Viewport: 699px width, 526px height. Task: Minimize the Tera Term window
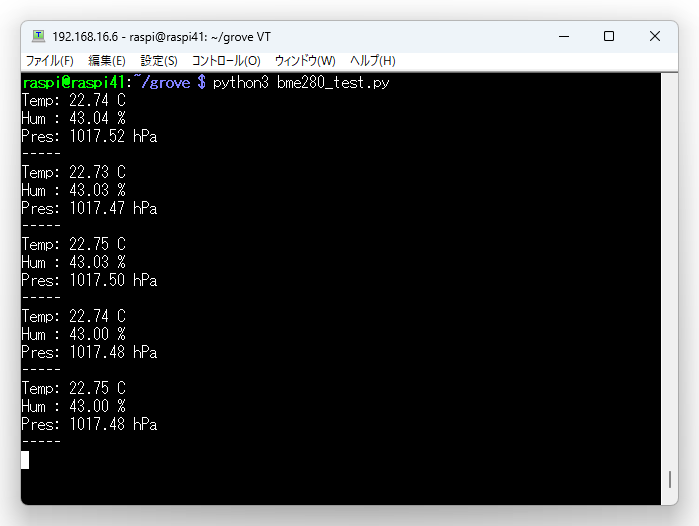(x=563, y=36)
